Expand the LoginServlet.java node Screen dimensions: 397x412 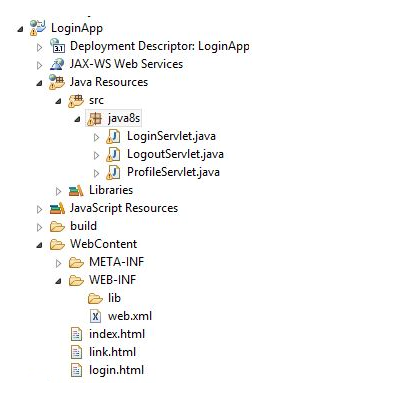tap(97, 137)
